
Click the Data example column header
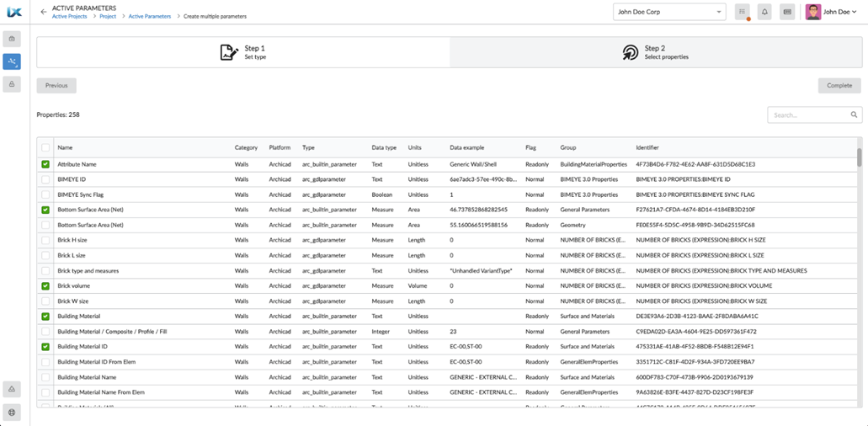(469, 147)
